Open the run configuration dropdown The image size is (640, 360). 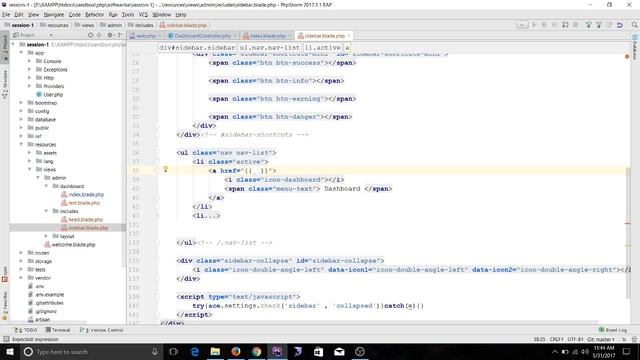tap(522, 25)
